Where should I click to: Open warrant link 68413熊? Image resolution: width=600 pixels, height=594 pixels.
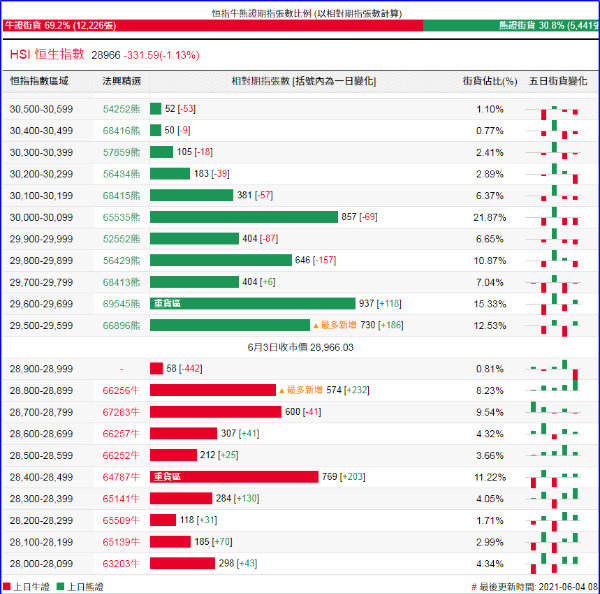coord(121,282)
